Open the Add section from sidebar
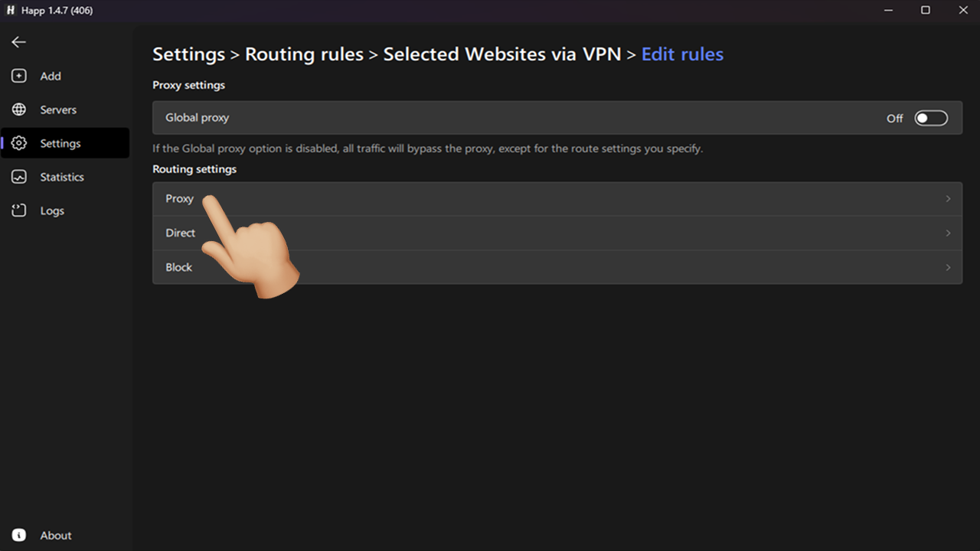980x551 pixels. [x=18, y=76]
